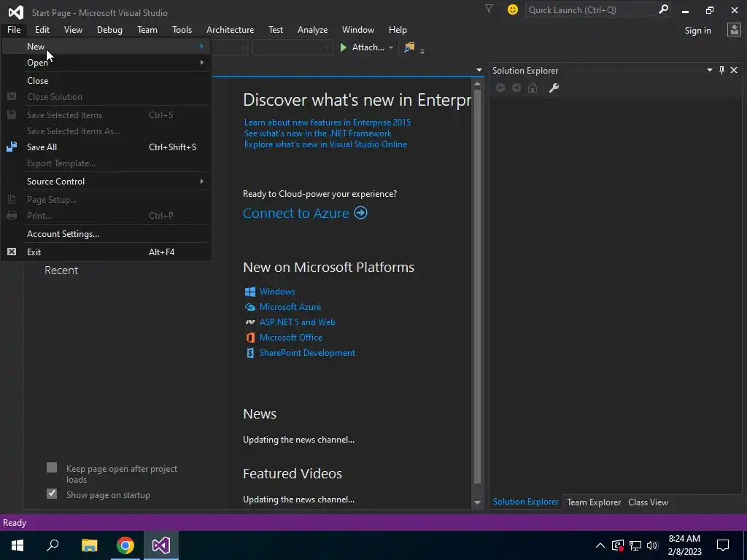This screenshot has height=560, width=747.
Task: Switch to Visual Studio taskbar icon
Action: [x=161, y=545]
